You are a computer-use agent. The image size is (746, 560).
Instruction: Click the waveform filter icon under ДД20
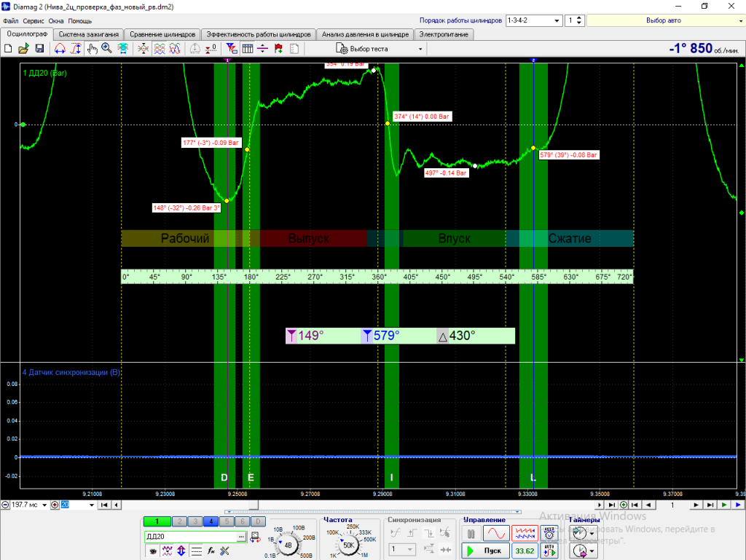point(167,551)
